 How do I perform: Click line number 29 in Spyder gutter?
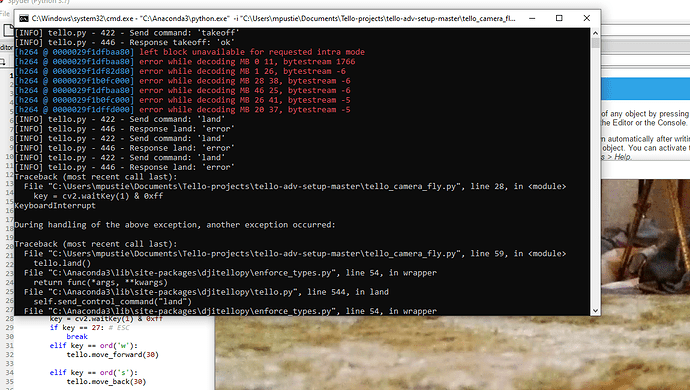pyautogui.click(x=9, y=327)
